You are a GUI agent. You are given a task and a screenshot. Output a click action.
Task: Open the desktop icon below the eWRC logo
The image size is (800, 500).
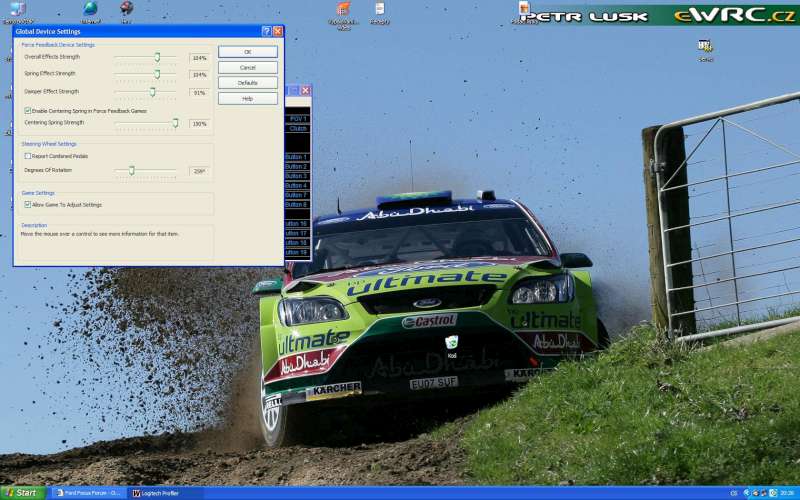tap(705, 46)
